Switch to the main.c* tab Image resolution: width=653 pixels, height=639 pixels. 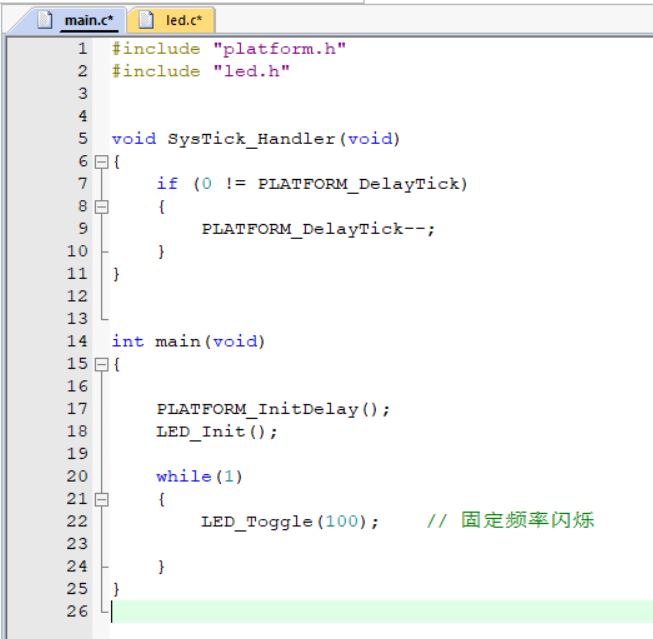[x=89, y=20]
